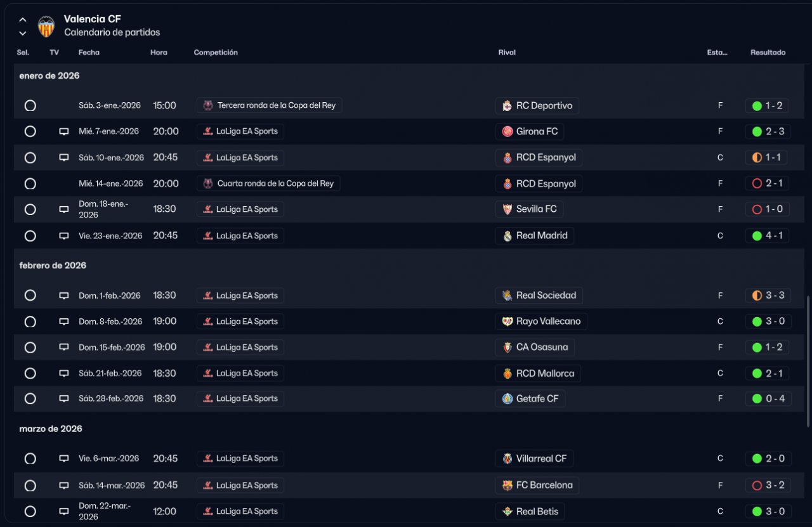The height and width of the screenshot is (527, 812).
Task: Click the FC Barcelona crest icon
Action: [x=507, y=486]
